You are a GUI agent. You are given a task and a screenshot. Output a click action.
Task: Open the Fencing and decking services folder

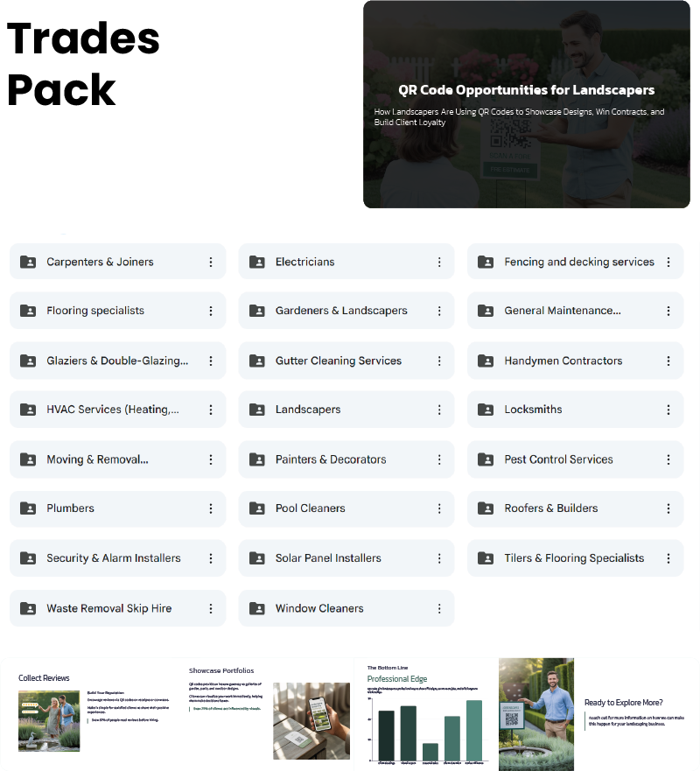578,262
